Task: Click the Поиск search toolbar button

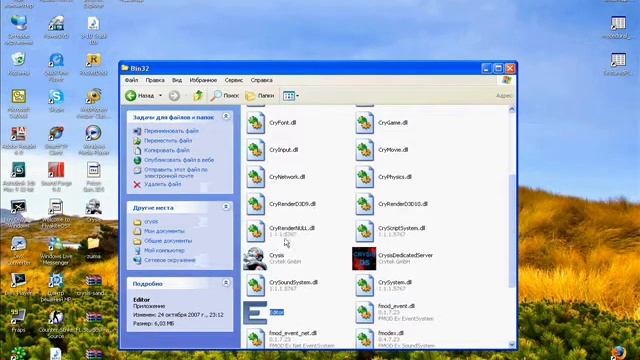Action: [x=224, y=96]
